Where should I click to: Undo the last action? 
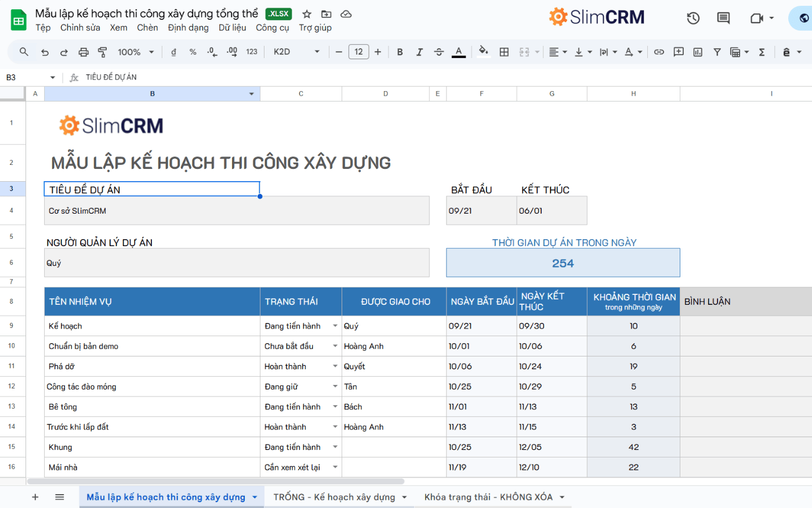(45, 52)
